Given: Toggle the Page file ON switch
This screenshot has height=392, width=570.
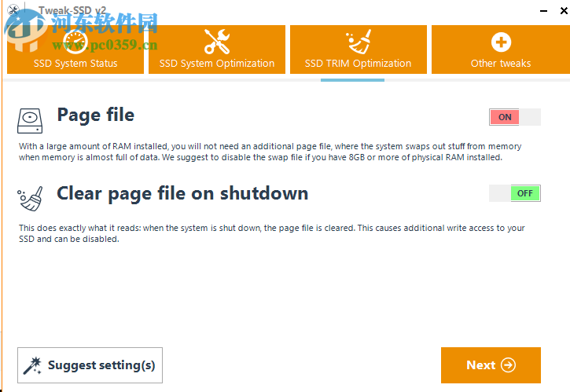Looking at the screenshot, I should point(514,117).
